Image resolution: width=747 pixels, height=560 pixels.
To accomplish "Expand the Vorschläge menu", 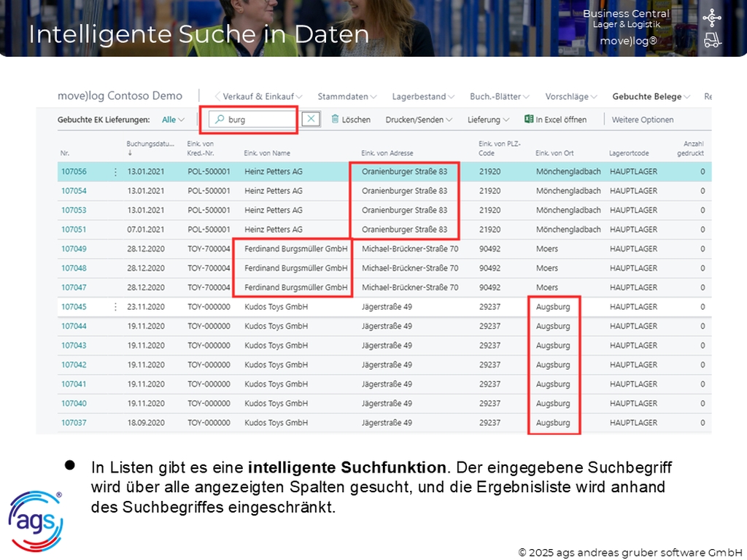I will 571,97.
